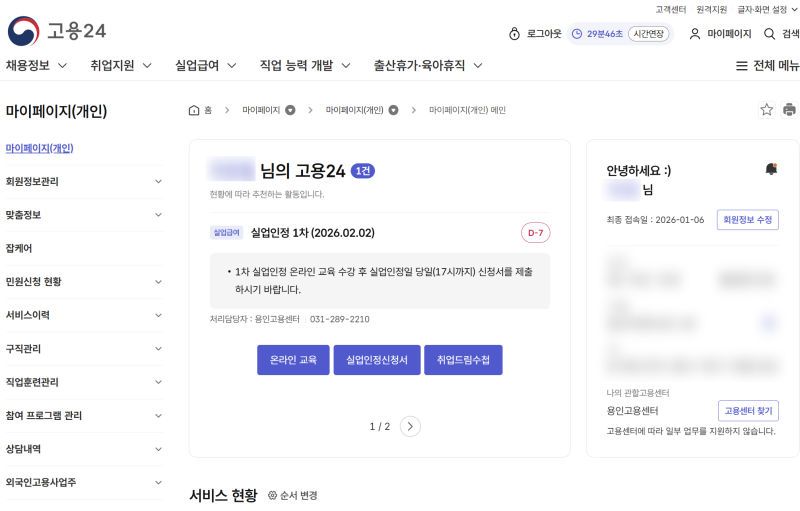
Task: Click the D-7 badge
Action: click(x=535, y=233)
